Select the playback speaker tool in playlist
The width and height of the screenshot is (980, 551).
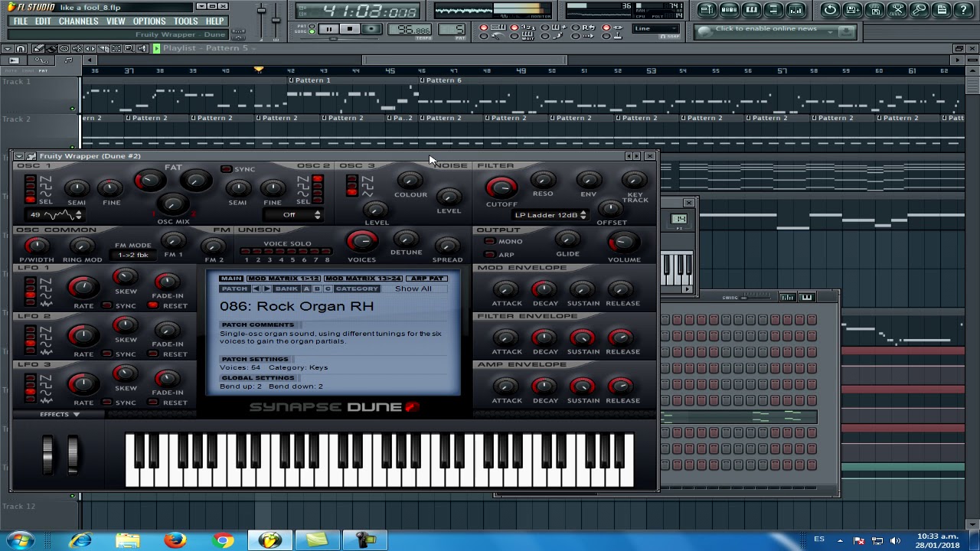(142, 48)
